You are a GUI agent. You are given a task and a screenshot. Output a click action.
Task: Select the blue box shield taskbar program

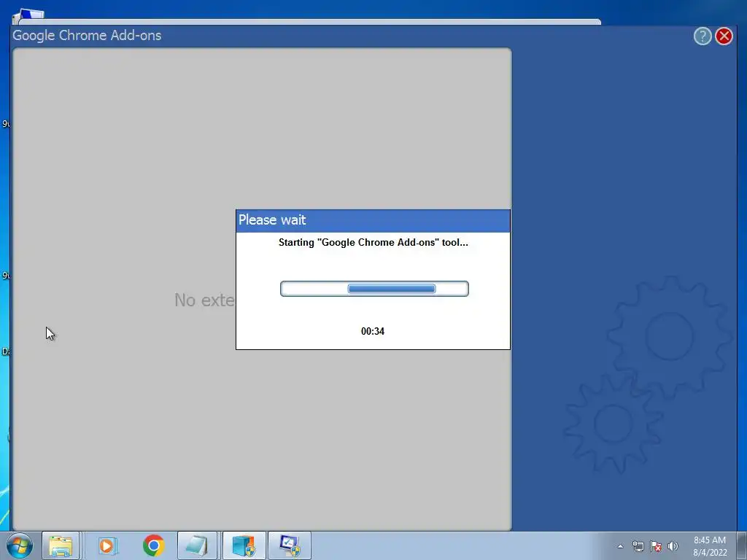point(244,545)
